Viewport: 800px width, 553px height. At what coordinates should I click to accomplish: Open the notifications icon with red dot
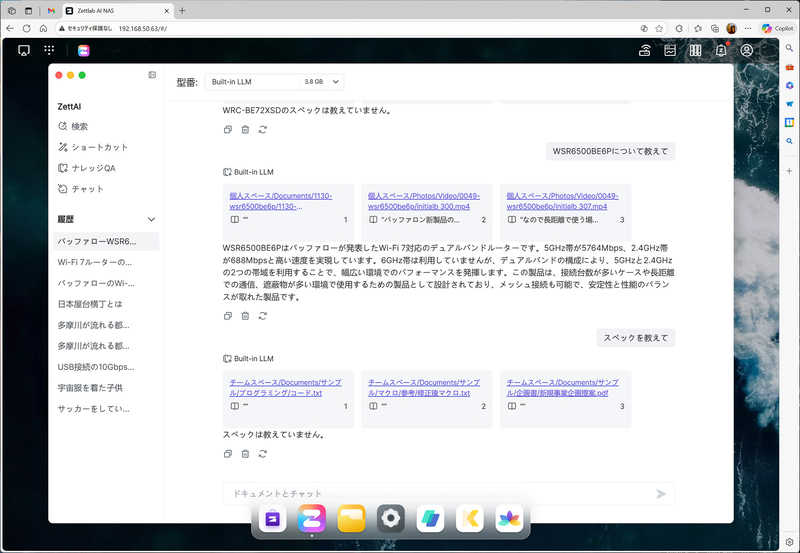721,50
